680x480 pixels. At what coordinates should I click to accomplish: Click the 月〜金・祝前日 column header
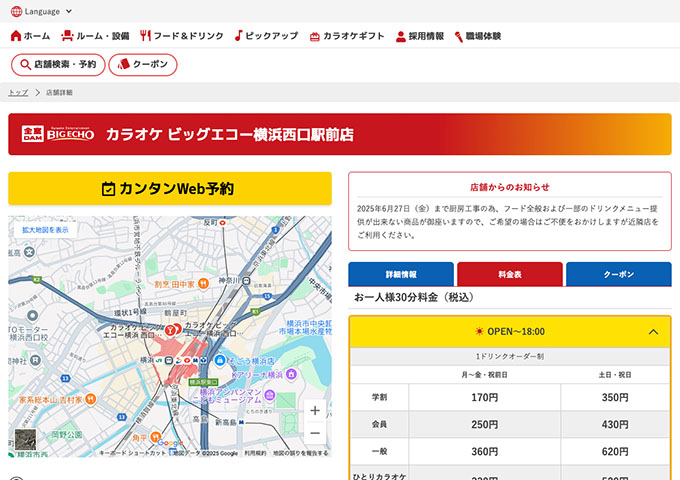[x=484, y=375]
